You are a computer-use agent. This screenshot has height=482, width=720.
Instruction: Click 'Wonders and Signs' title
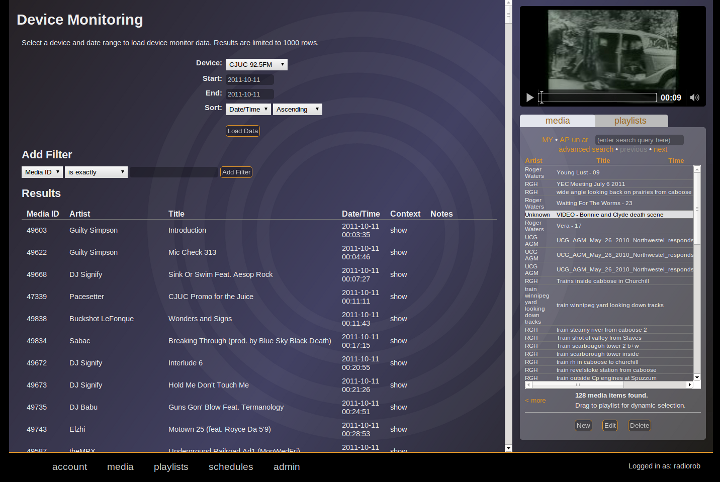tap(200, 319)
